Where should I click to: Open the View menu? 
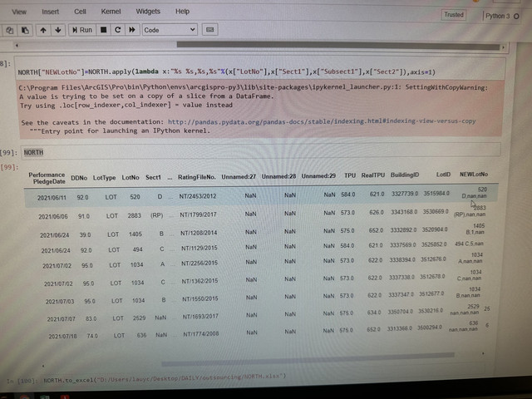(19, 12)
